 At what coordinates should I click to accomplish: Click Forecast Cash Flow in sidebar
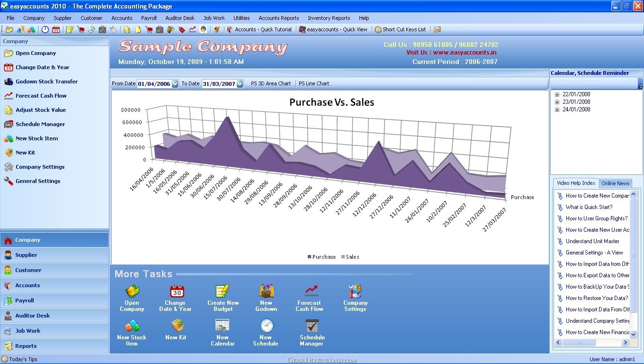click(41, 96)
